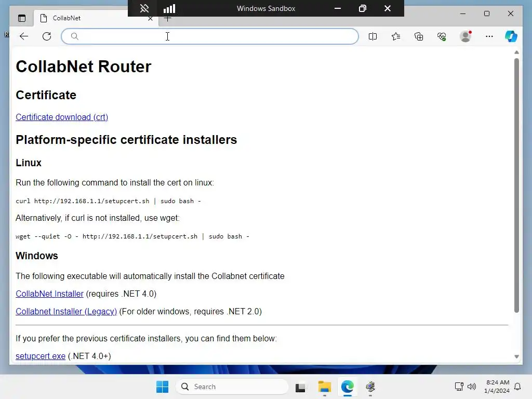Image resolution: width=532 pixels, height=399 pixels.
Task: Minimize the Windows Sandbox bar
Action: (x=338, y=8)
